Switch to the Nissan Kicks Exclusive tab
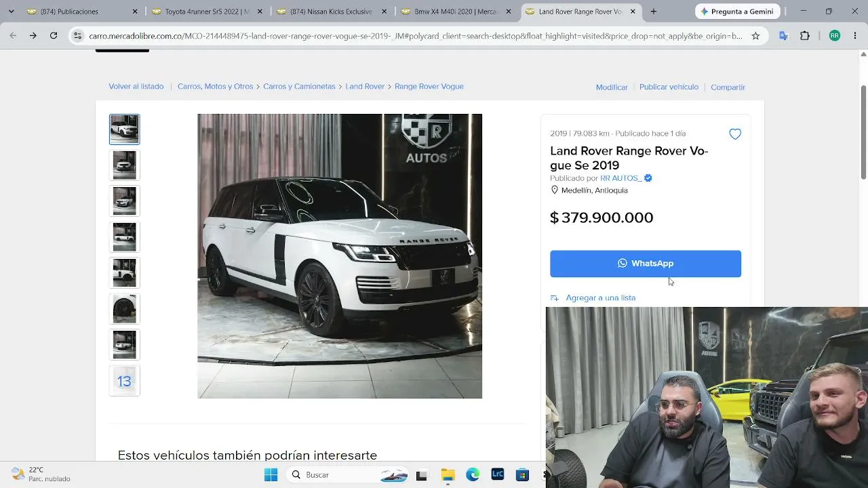 pos(332,12)
